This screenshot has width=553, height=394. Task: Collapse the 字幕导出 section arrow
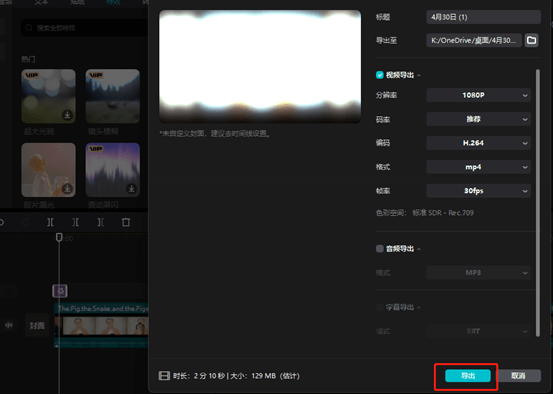click(x=419, y=308)
